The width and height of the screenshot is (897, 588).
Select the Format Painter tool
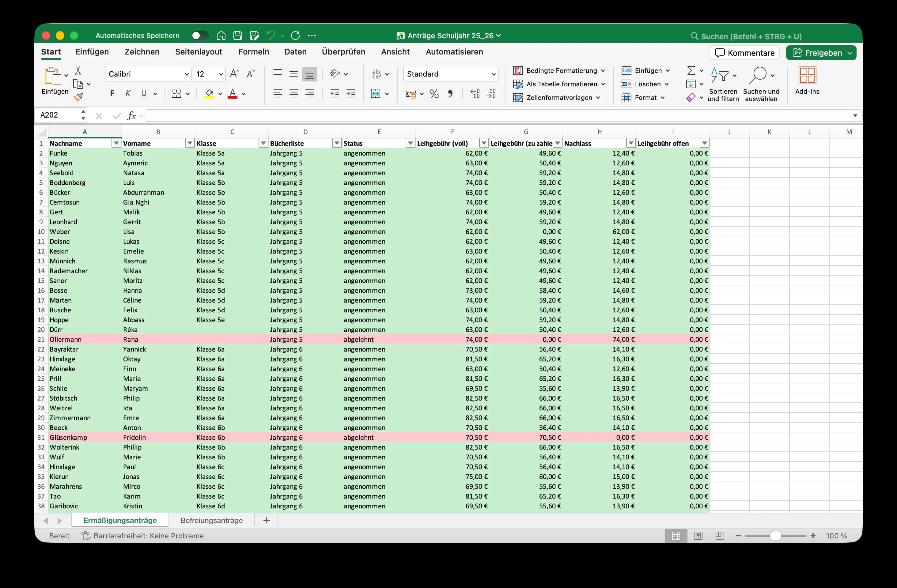79,97
